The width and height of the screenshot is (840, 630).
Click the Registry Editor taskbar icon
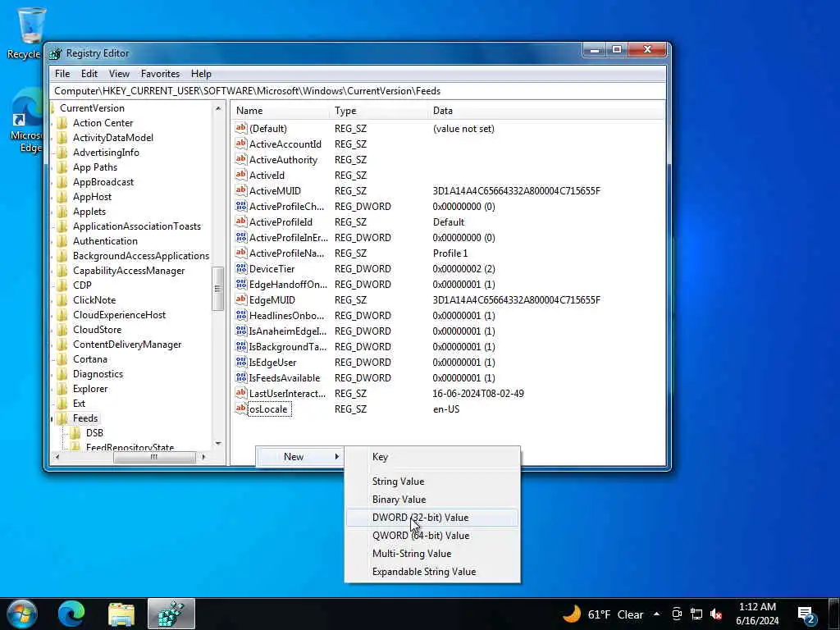point(171,614)
